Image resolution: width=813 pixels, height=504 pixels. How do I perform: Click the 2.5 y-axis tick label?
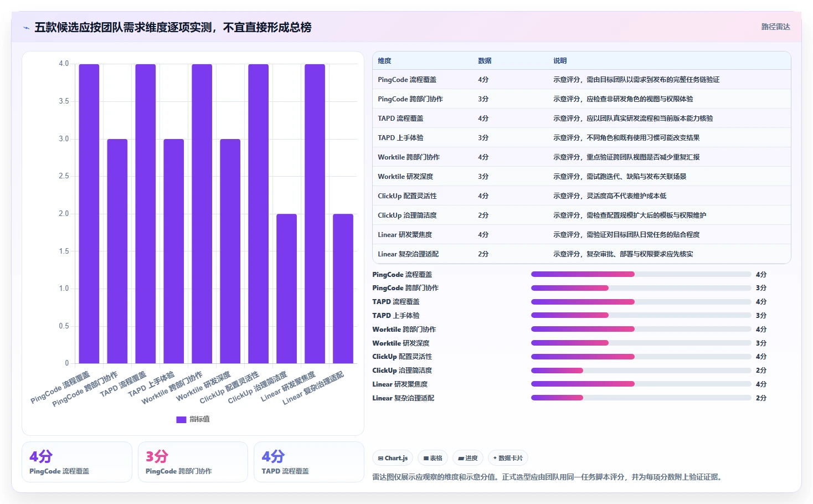coord(64,176)
